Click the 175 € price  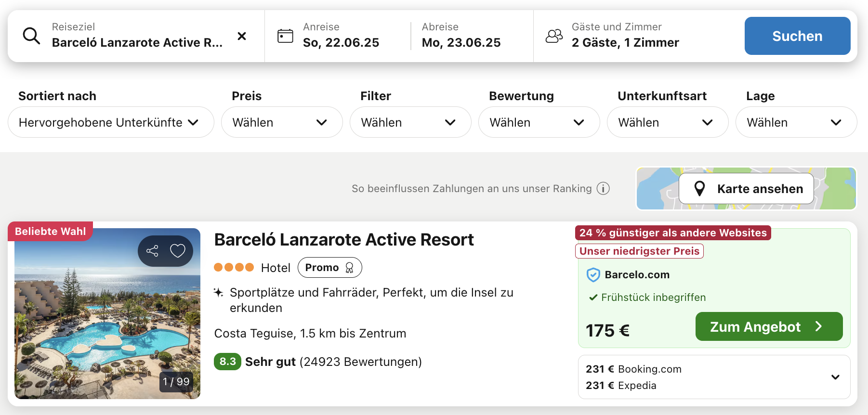point(607,330)
